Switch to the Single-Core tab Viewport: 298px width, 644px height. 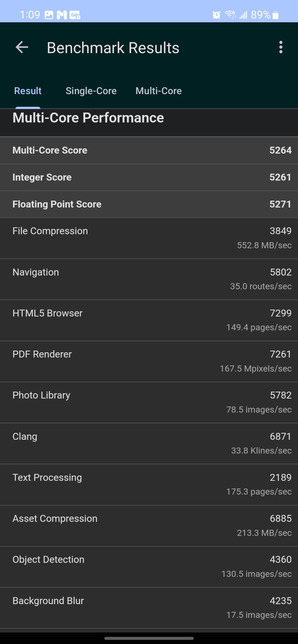click(x=91, y=91)
